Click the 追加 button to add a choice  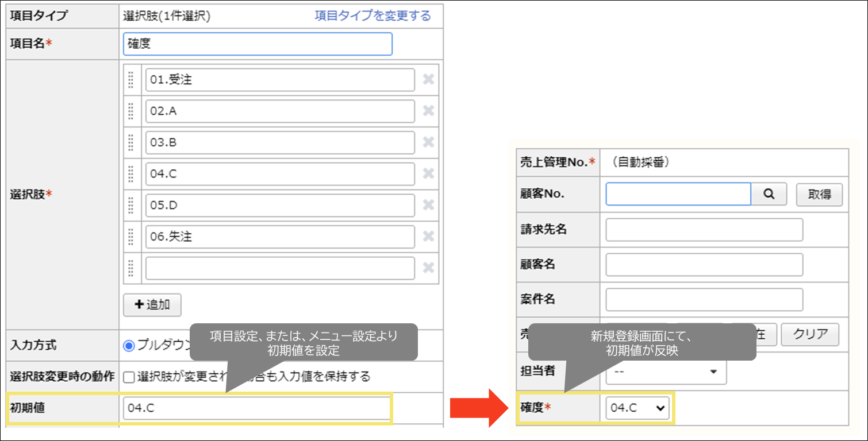tap(151, 305)
